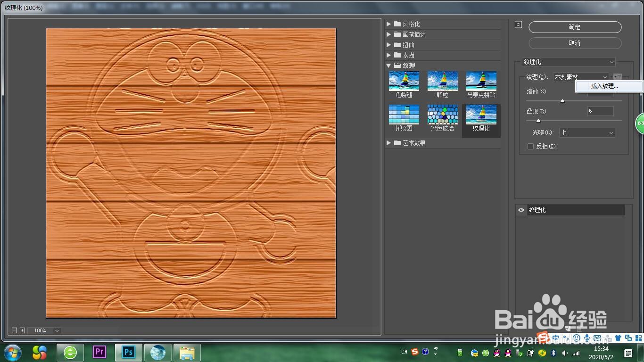The height and width of the screenshot is (362, 644).
Task: Switch to Premiere Pro in the taskbar
Action: [x=99, y=352]
